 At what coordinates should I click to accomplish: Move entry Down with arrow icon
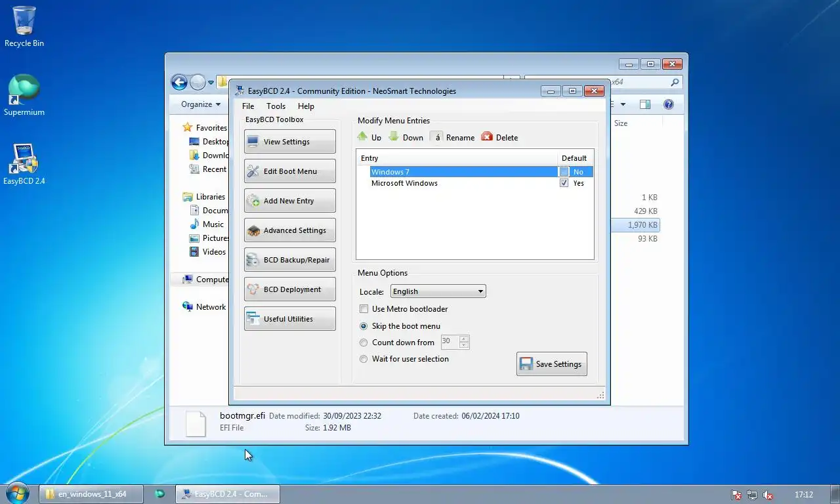[406, 137]
